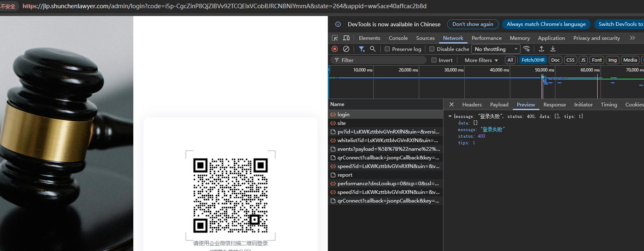The image size is (644, 251).
Task: Click the import HAR upload icon
Action: 541,49
